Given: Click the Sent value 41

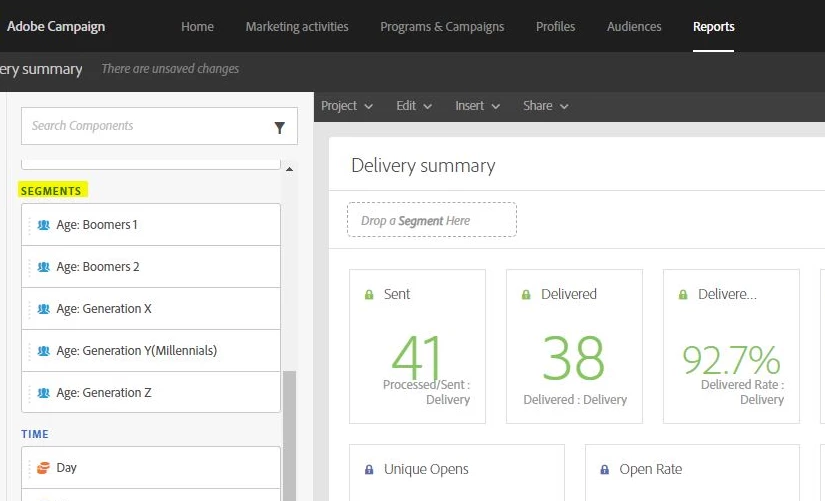Looking at the screenshot, I should 417,357.
